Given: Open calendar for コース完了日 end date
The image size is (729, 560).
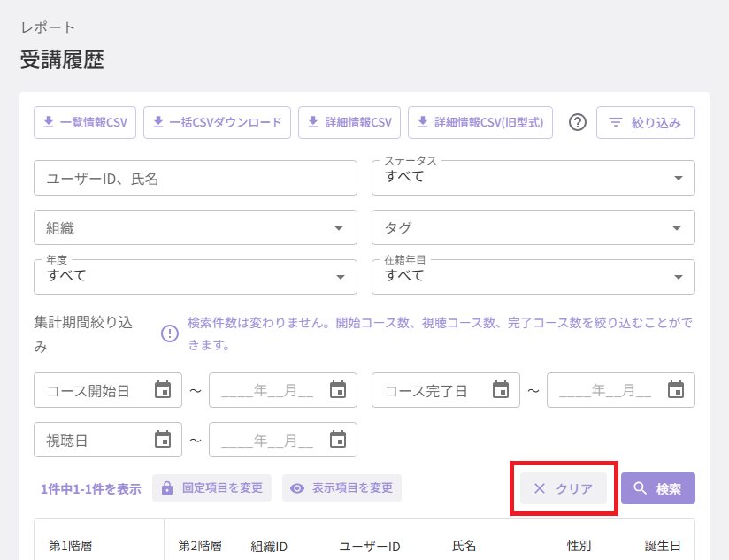Looking at the screenshot, I should pos(676,390).
